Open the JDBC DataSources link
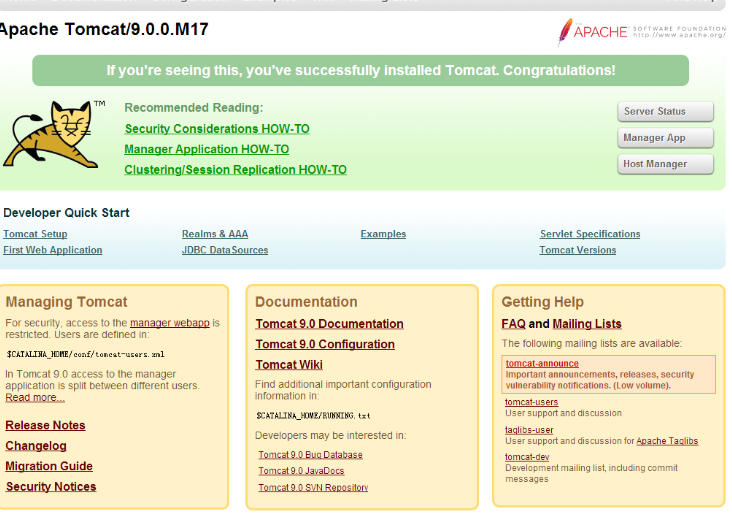 coord(224,250)
